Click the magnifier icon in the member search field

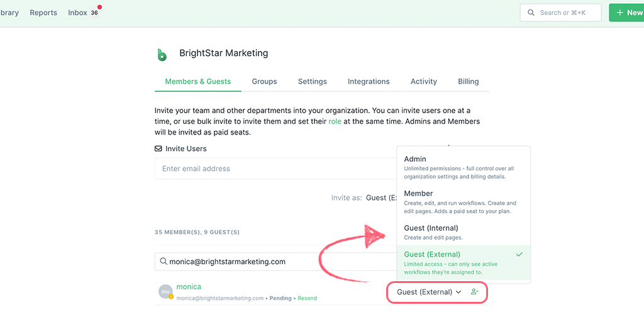(163, 262)
